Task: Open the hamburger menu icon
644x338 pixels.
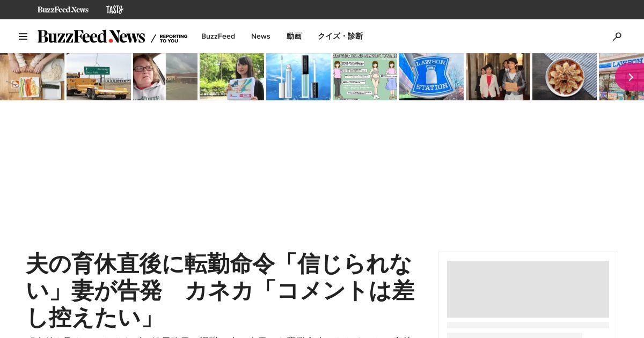Action: click(x=23, y=36)
